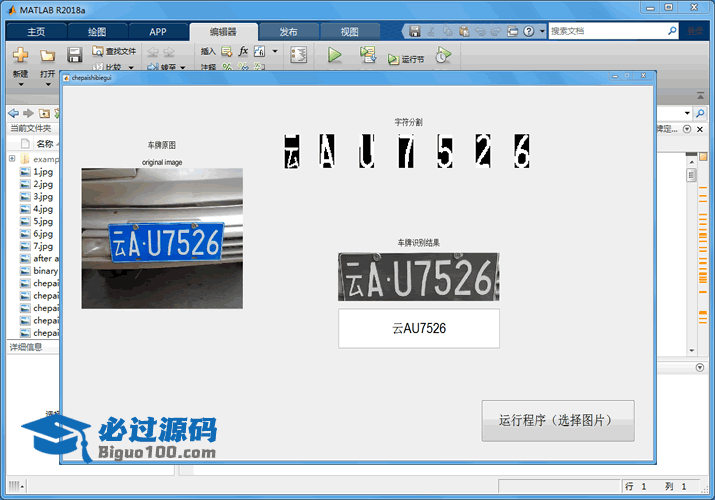Open the editor panel actions circle arrow
Viewport: 715px width, 500px height.
click(x=687, y=129)
